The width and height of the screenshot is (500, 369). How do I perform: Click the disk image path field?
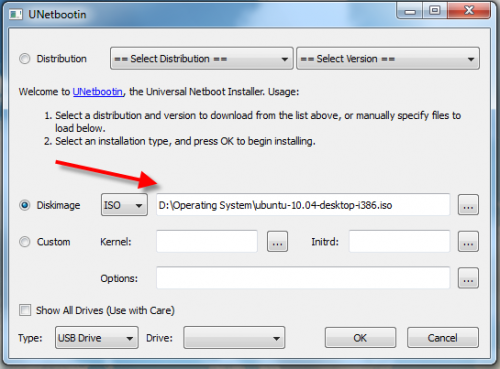[303, 205]
